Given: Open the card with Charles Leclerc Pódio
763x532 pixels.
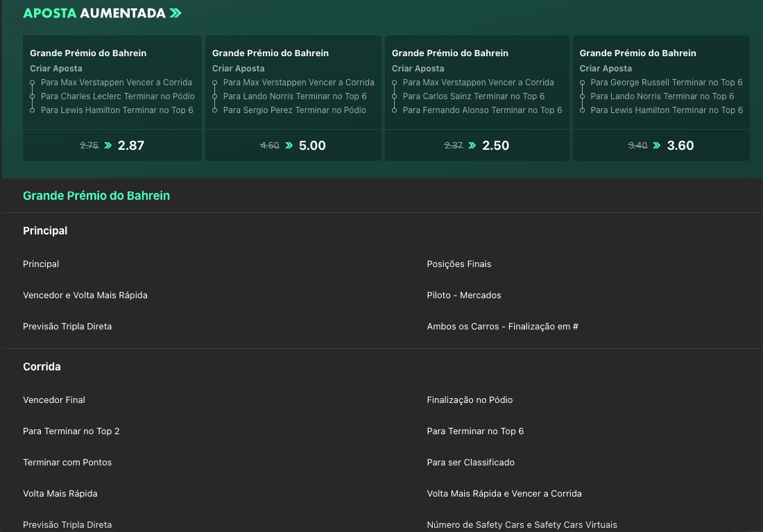Looking at the screenshot, I should pos(112,98).
